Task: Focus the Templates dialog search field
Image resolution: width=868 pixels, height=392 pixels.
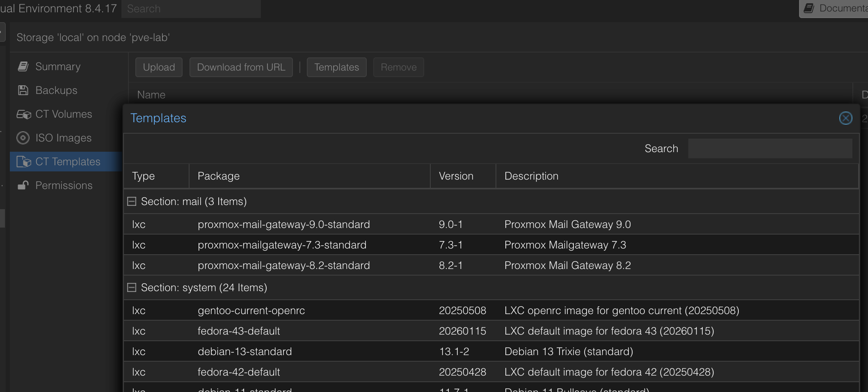Action: [770, 148]
